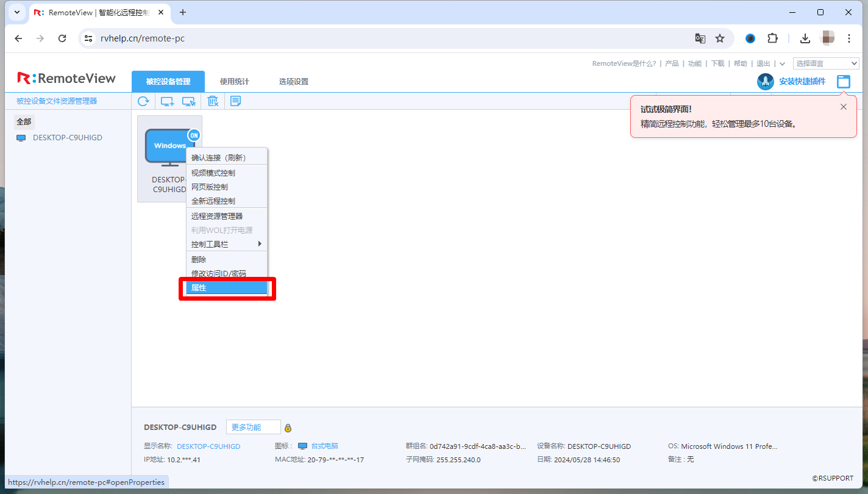The height and width of the screenshot is (494, 868).
Task: Expand the chevron next to 退出
Action: click(x=782, y=64)
